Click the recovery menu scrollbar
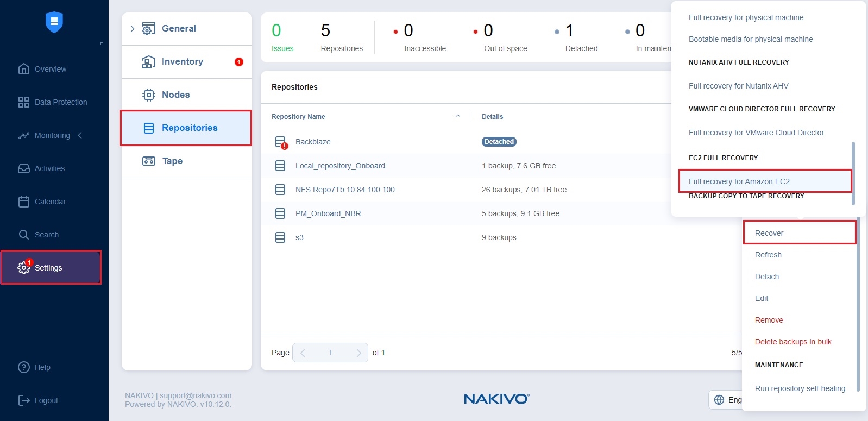 853,173
